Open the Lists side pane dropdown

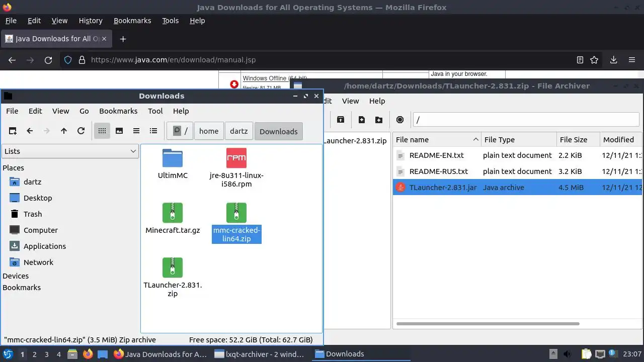70,151
